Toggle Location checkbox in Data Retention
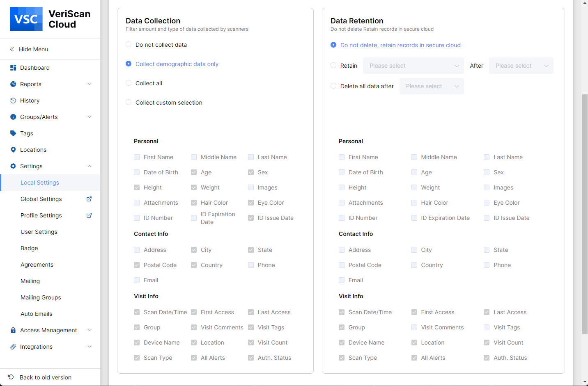The image size is (588, 386). coord(414,343)
